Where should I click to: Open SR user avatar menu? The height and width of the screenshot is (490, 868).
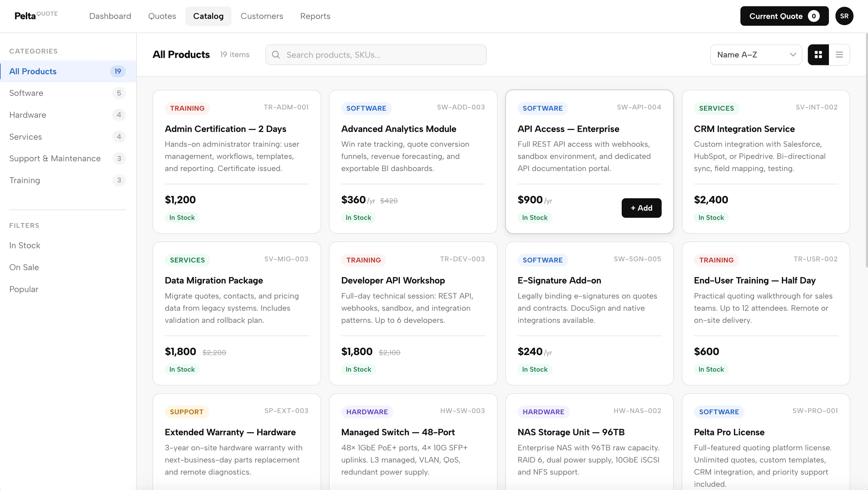(x=844, y=16)
